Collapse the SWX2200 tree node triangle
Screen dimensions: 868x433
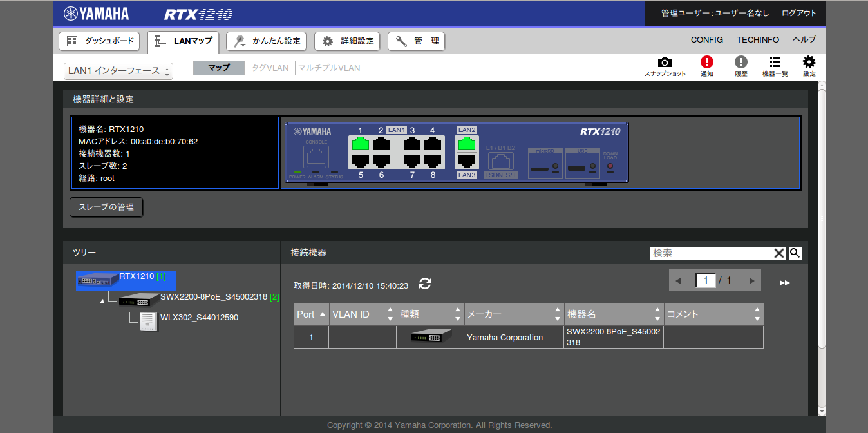click(102, 302)
